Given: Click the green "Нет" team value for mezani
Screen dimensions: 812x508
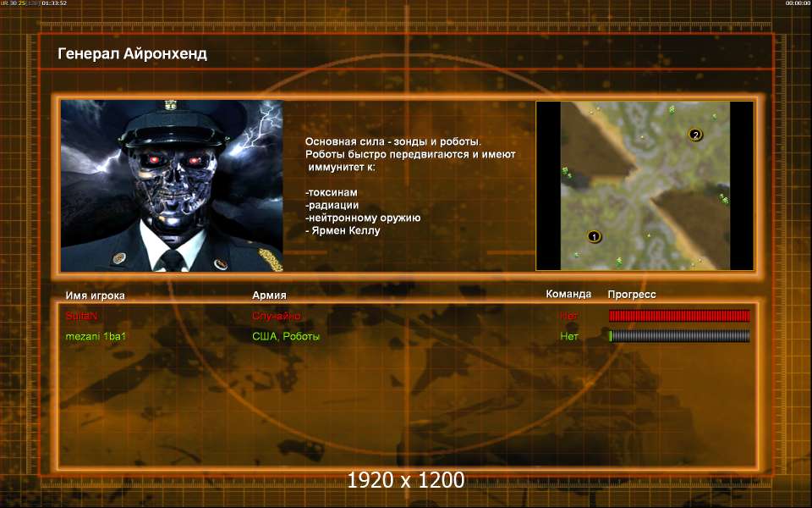Looking at the screenshot, I should tap(568, 336).
